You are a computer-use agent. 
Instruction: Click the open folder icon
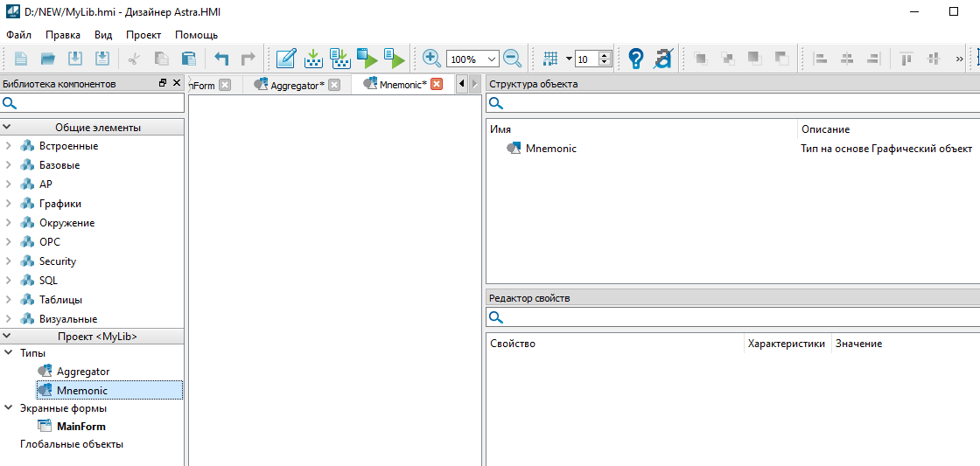click(x=48, y=59)
